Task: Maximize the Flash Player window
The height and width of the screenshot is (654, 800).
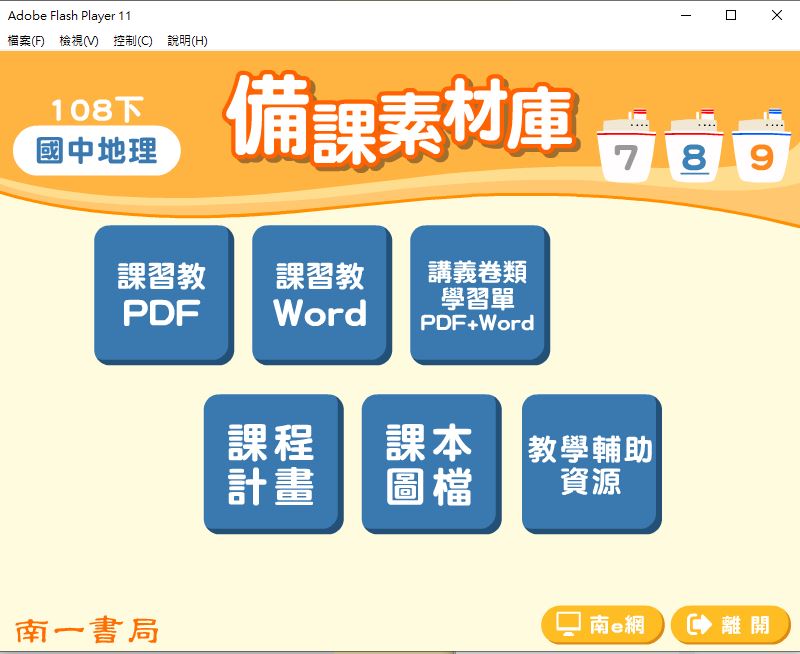Action: point(731,15)
